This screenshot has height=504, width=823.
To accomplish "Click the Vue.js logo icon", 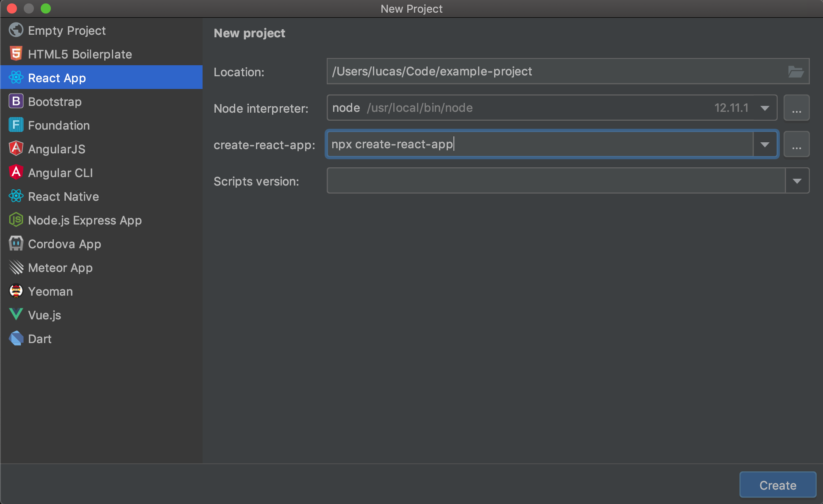I will click(16, 315).
